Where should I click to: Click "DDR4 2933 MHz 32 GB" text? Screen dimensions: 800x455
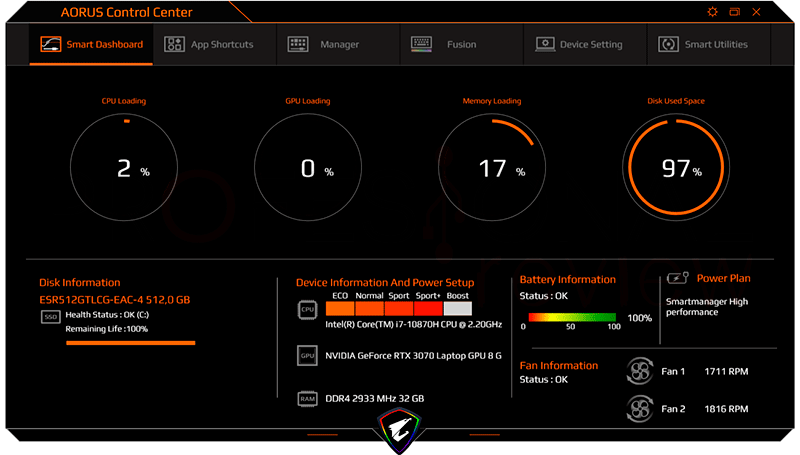374,398
